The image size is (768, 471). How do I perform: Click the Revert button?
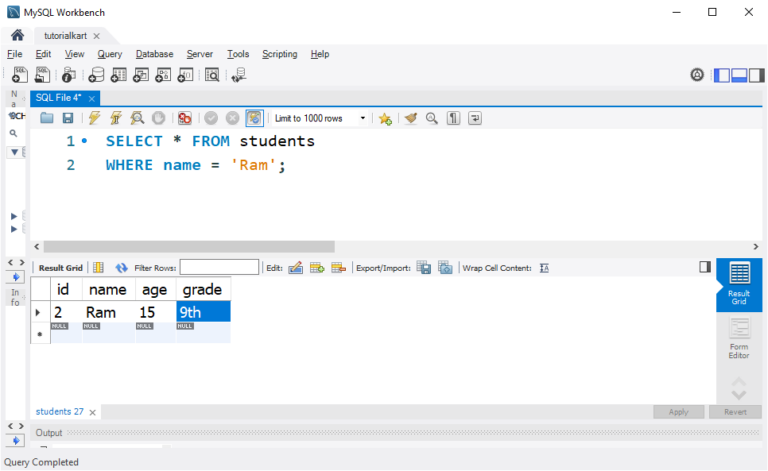click(x=735, y=412)
